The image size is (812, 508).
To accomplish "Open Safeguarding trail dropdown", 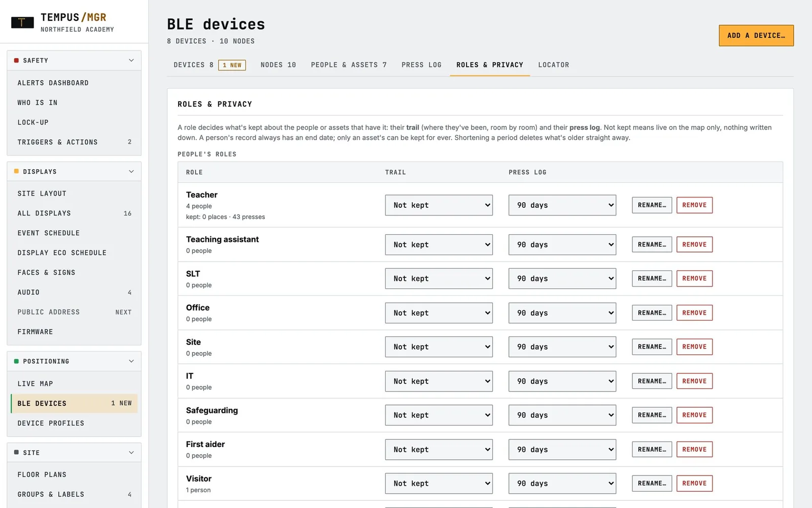I will (x=438, y=415).
